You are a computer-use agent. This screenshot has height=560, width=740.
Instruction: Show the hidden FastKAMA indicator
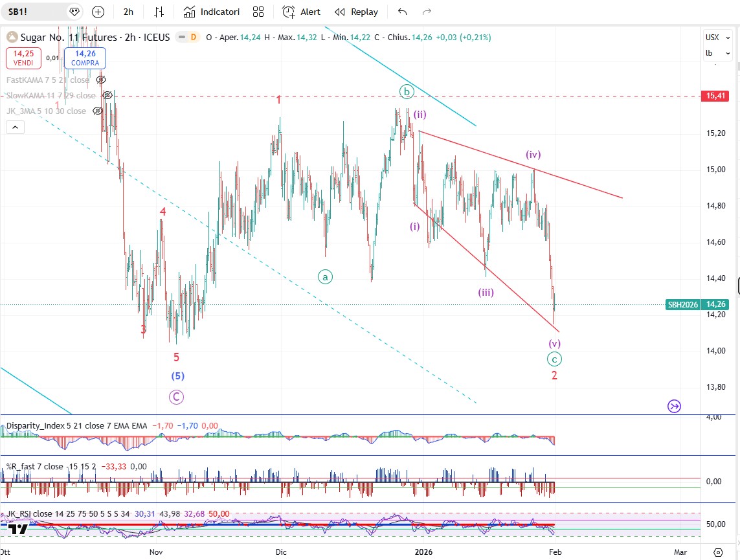[100, 80]
